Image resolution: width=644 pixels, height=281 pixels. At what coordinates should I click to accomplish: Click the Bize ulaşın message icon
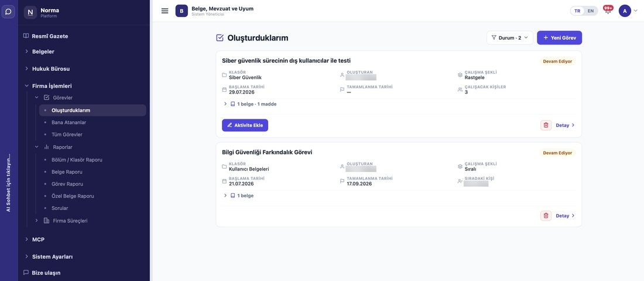point(26,272)
